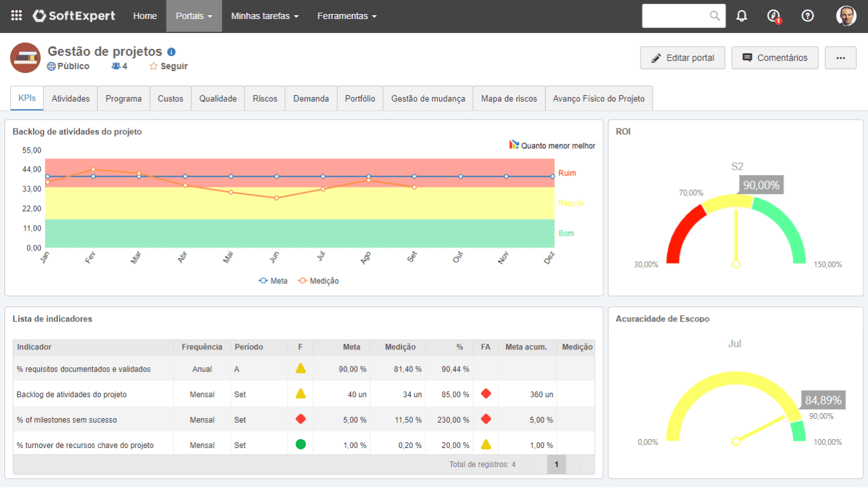Click the yellow needle on ROI gauge
This screenshot has width=868, height=488.
coord(736,235)
